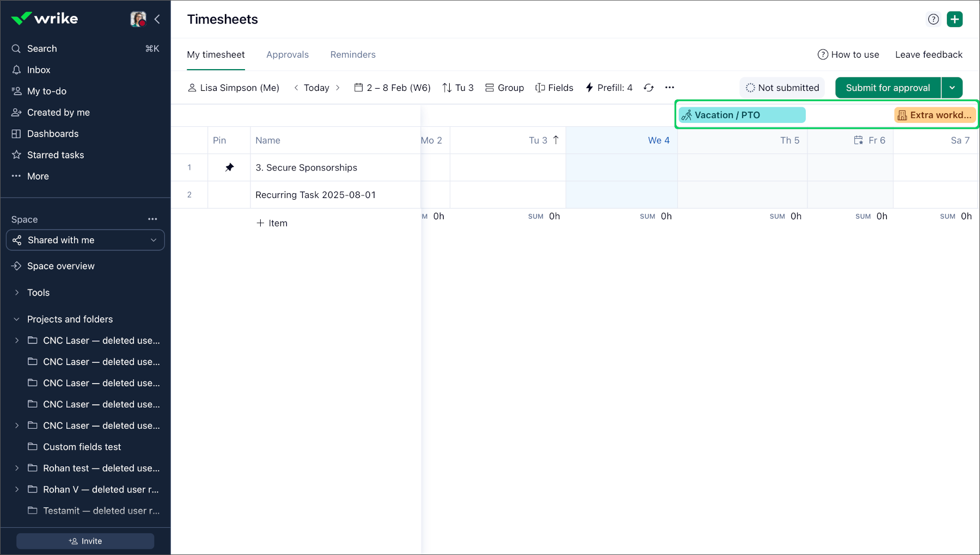Viewport: 980px width, 555px height.
Task: Collapse the sidebar with the chevron
Action: [157, 19]
